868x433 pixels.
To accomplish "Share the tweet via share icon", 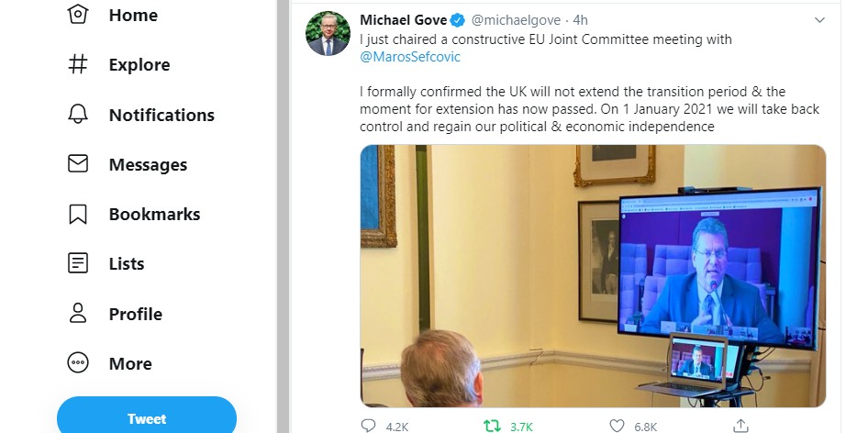I will [x=740, y=426].
